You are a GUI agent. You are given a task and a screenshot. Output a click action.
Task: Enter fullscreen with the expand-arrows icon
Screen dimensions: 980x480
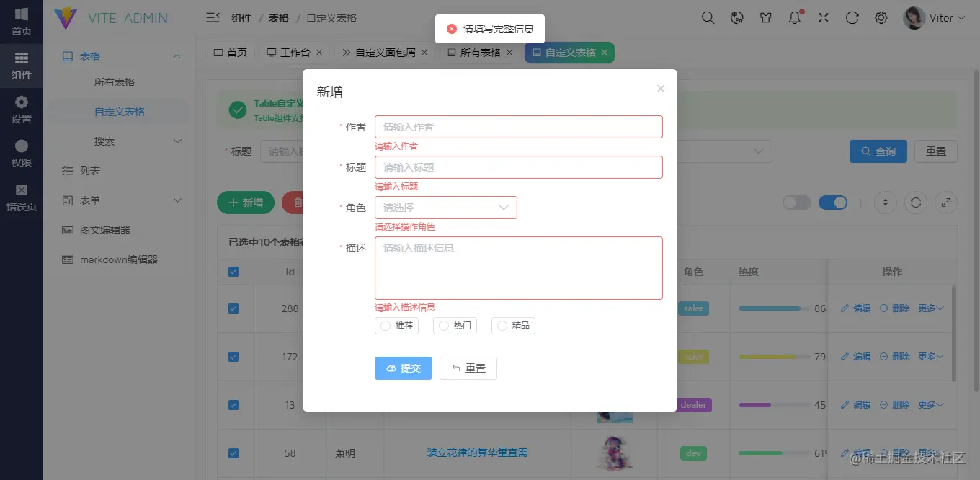pos(823,17)
